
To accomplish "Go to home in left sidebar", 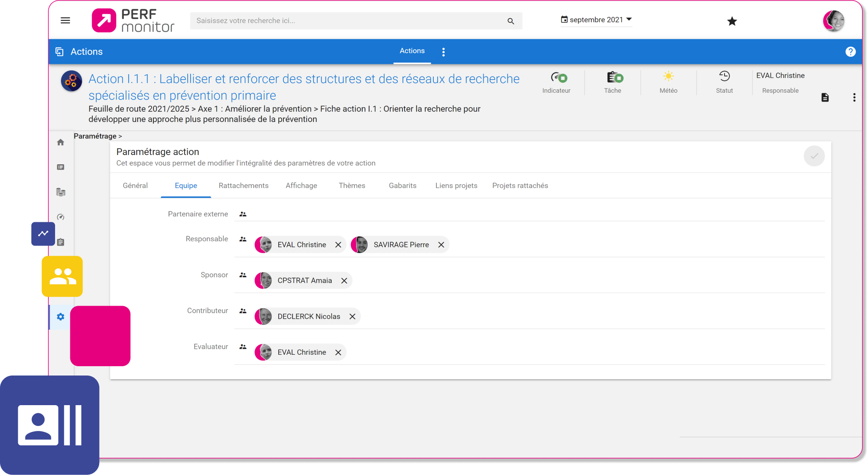I will tap(61, 142).
